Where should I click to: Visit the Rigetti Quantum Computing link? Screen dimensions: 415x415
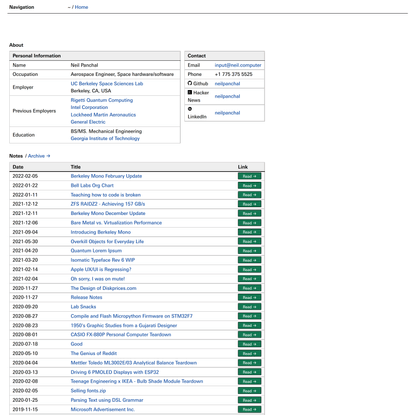coord(102,100)
